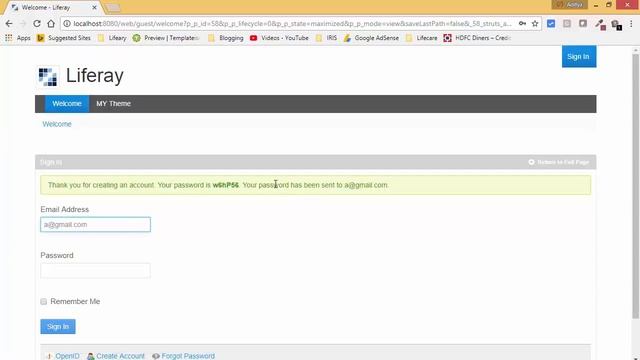Go to browser home icon
The image size is (640, 360).
51,24
